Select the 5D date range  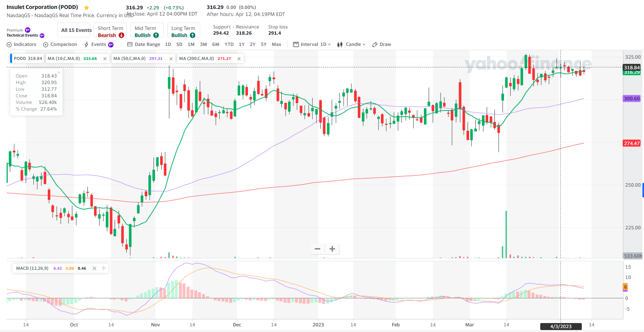tap(179, 44)
